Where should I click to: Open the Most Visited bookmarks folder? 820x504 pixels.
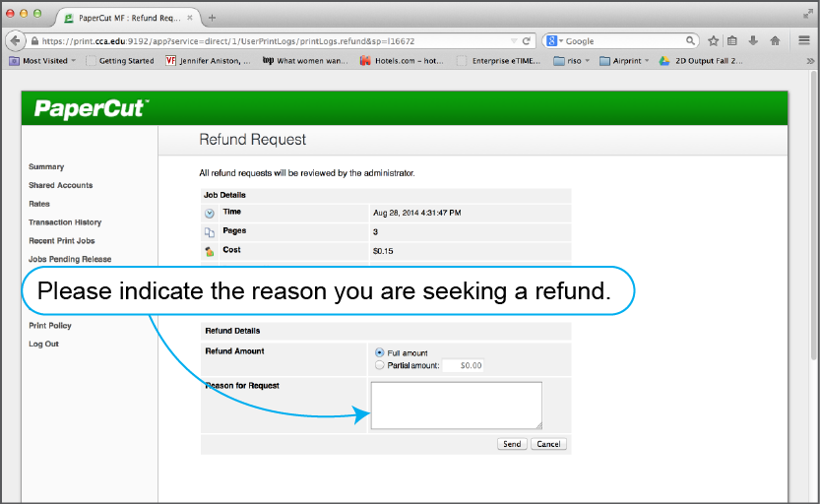(42, 61)
